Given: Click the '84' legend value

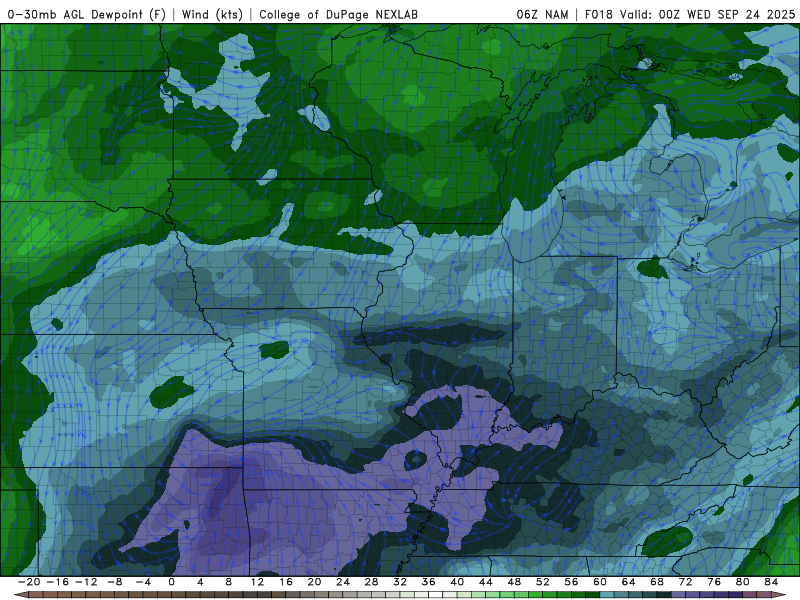Looking at the screenshot, I should 771,582.
